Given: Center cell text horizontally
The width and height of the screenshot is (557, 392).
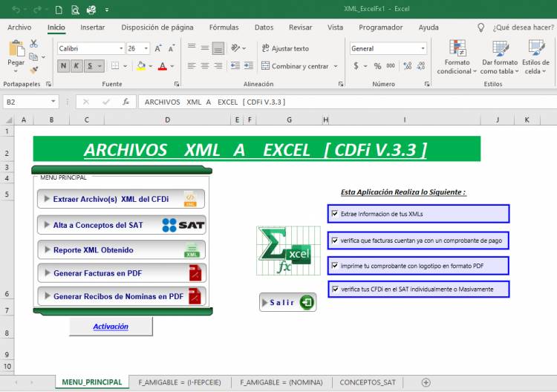Looking at the screenshot, I should click(x=205, y=65).
